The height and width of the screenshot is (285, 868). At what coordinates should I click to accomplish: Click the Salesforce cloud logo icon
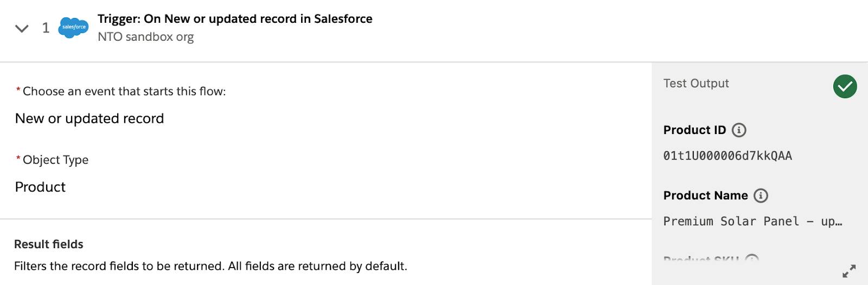tap(73, 27)
